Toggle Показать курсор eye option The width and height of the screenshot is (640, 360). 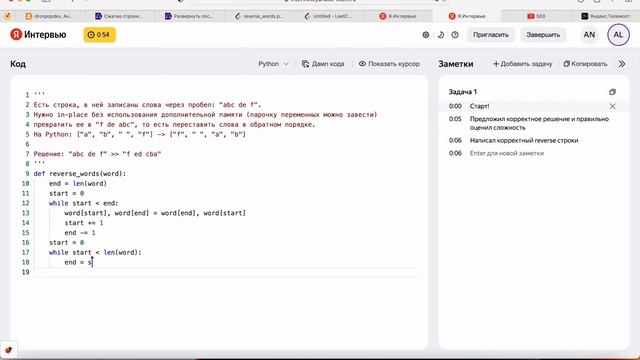(x=389, y=64)
